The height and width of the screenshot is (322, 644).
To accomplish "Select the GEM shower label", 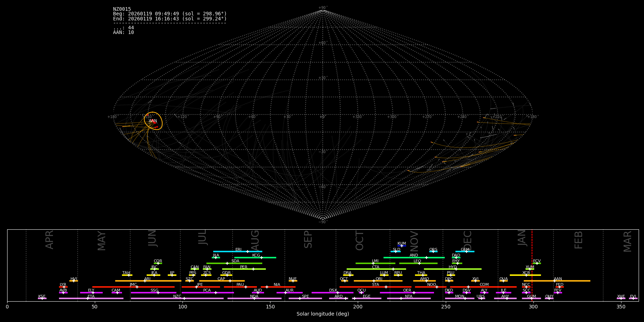I will [465, 250].
